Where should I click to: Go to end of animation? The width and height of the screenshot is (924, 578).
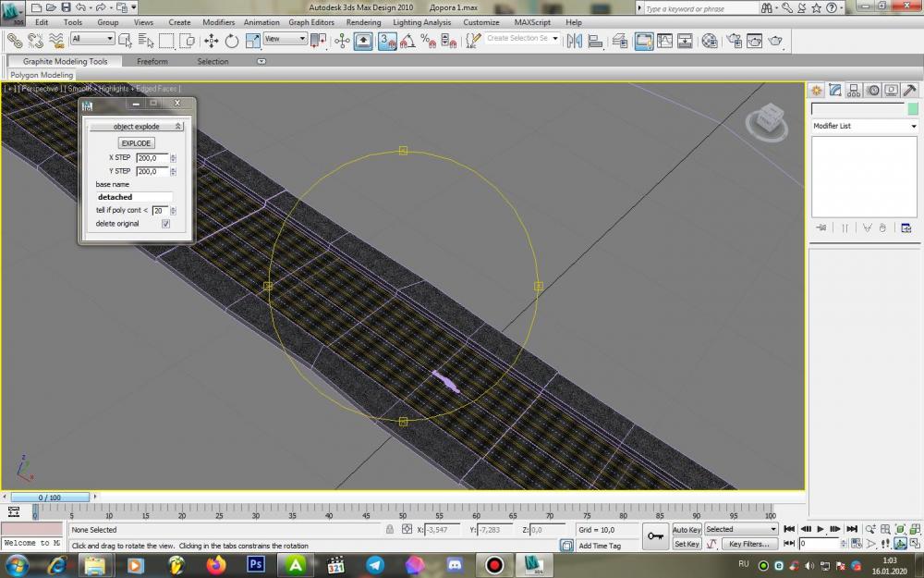852,529
